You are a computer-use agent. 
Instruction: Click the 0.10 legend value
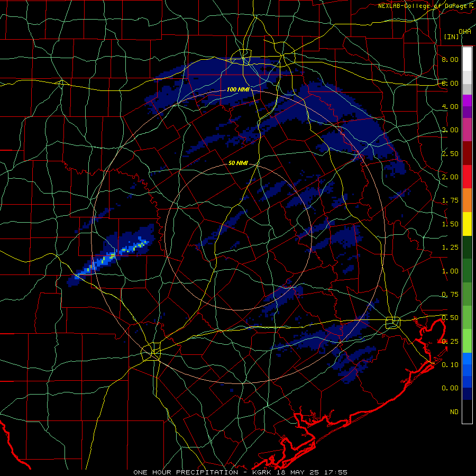point(450,365)
